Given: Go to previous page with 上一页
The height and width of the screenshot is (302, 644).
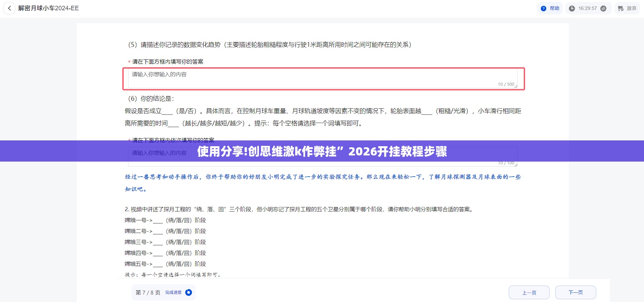Looking at the screenshot, I should click(529, 292).
